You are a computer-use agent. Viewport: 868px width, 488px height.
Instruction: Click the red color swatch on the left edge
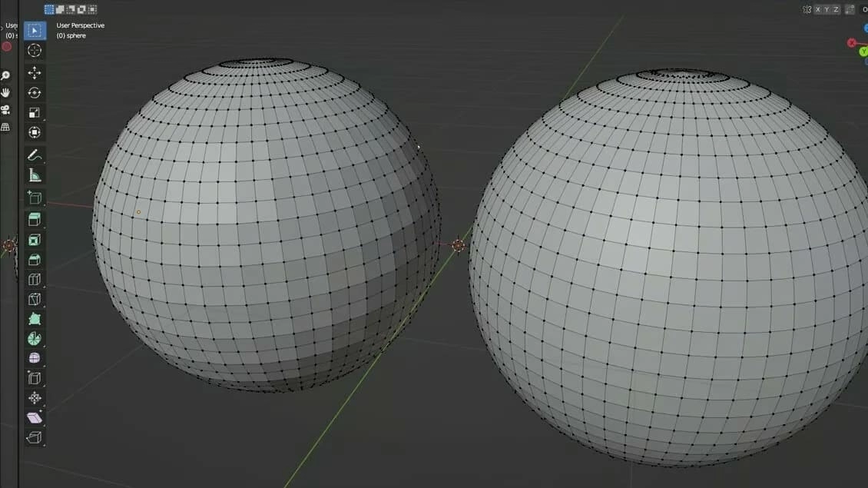(6, 47)
